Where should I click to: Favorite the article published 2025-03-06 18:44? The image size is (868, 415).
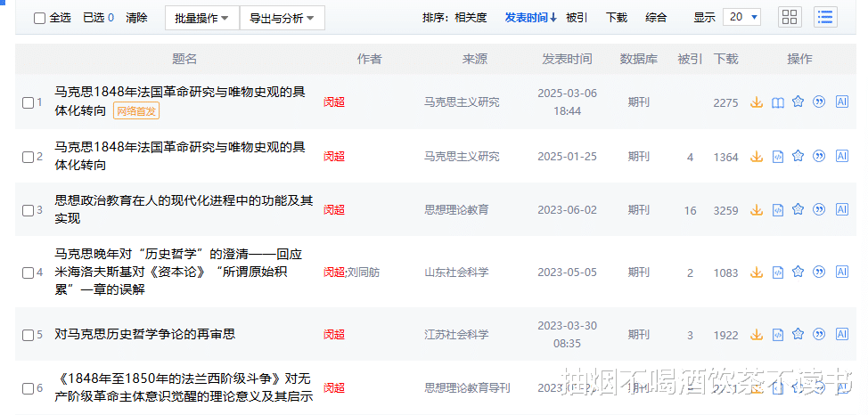798,102
